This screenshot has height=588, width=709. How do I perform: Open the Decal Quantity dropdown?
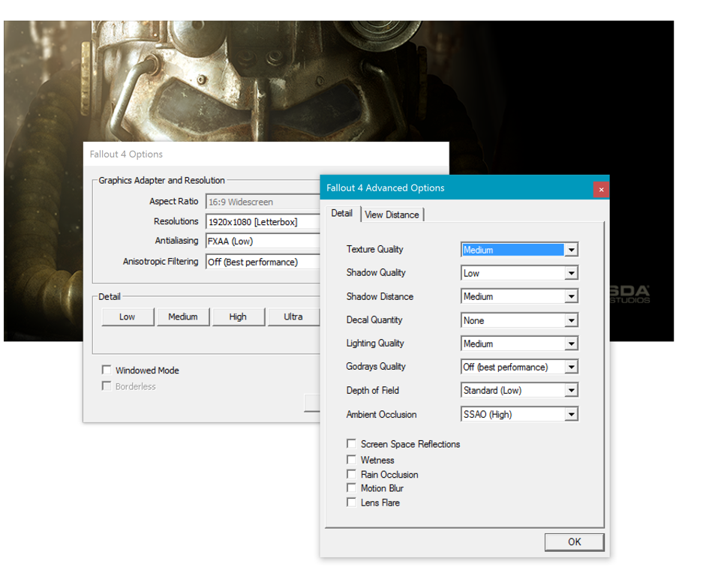[x=519, y=320]
